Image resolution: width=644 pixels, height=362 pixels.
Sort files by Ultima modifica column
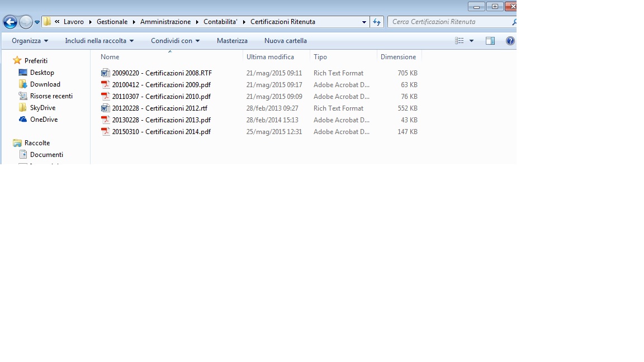pos(270,57)
